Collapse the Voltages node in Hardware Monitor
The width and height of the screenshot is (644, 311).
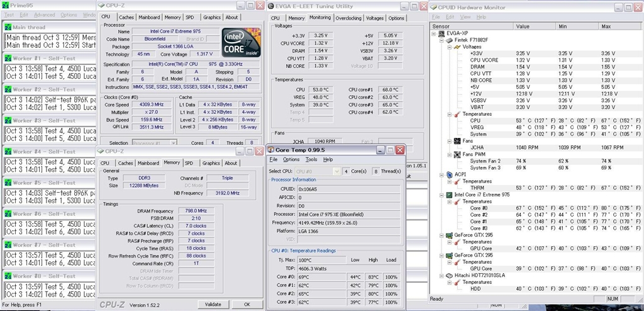coord(448,47)
